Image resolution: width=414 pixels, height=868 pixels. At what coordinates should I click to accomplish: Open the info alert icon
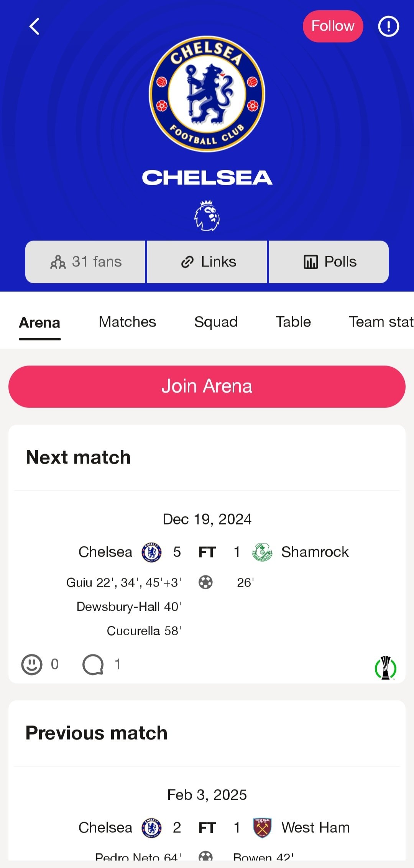388,26
